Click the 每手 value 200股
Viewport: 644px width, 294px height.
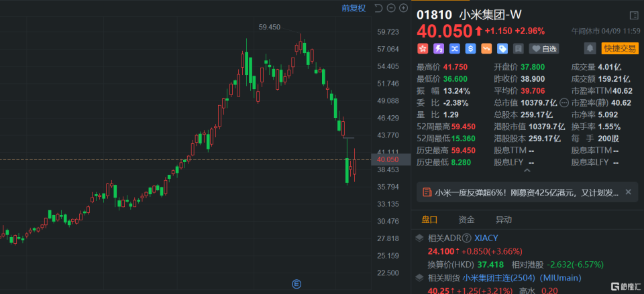coord(609,139)
